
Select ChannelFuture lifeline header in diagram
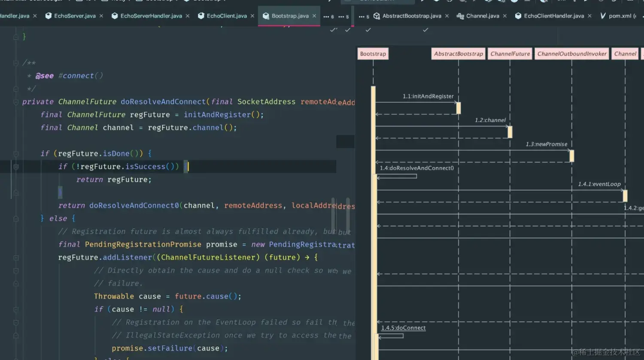point(510,54)
